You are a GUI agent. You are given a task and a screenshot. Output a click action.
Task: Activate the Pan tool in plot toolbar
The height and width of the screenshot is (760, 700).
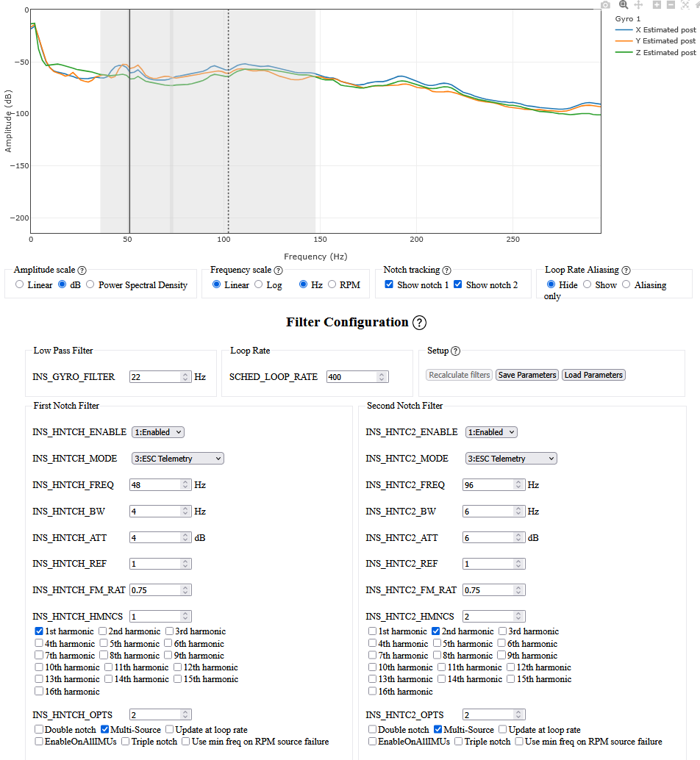point(638,4)
